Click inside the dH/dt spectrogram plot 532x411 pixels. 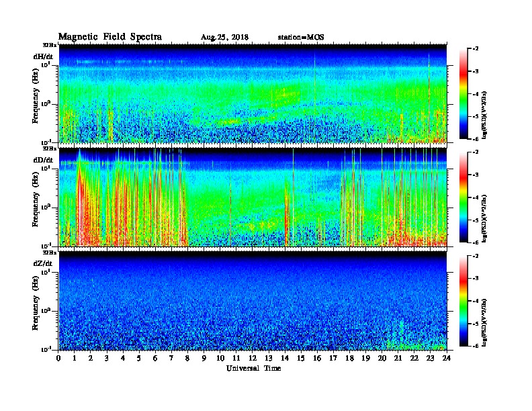tap(253, 93)
